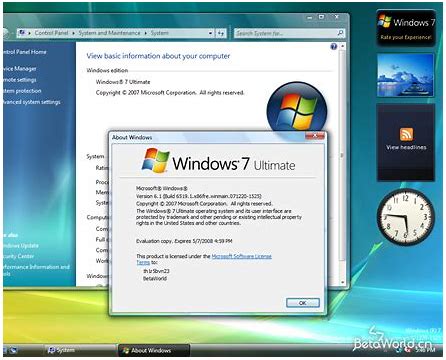The image size is (446, 360).
Task: Click the Internet Explorer quick launch icon
Action: tap(14, 350)
